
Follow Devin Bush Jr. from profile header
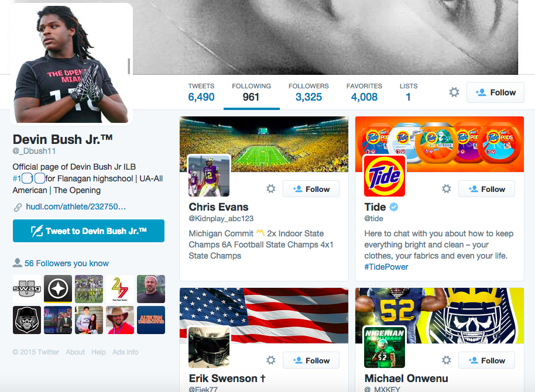(x=495, y=92)
